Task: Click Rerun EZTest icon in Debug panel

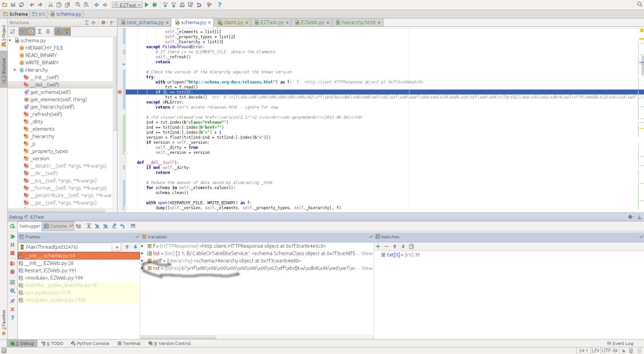Action: (x=12, y=226)
